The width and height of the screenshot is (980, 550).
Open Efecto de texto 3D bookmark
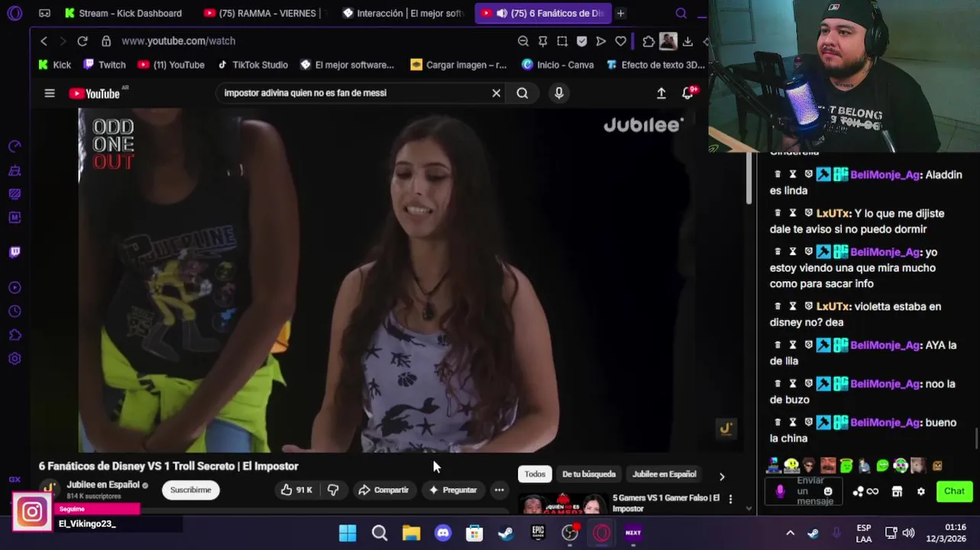pyautogui.click(x=655, y=65)
